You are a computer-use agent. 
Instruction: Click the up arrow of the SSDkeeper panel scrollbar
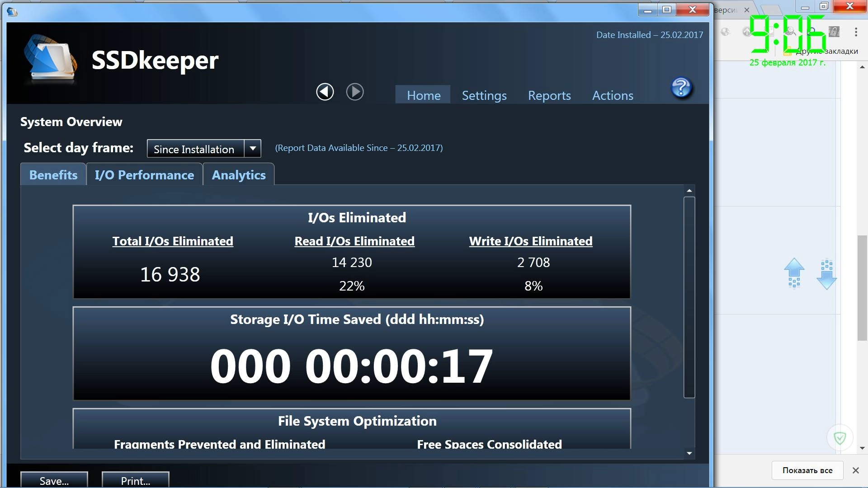[689, 191]
